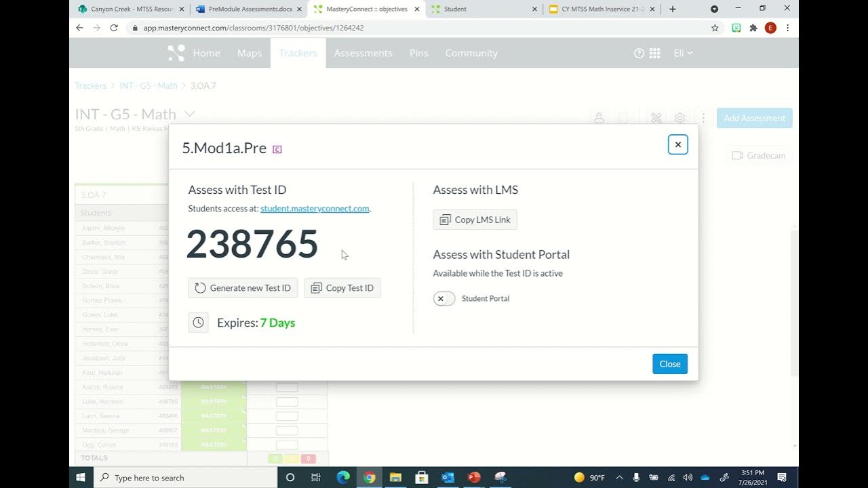Expand the INT - G5 - Math tracker dropdown
868x488 pixels.
191,114
